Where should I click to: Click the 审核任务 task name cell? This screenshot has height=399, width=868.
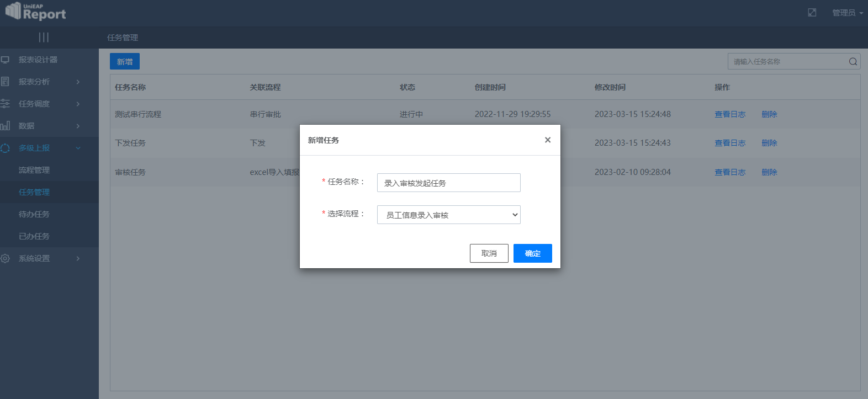pos(130,172)
